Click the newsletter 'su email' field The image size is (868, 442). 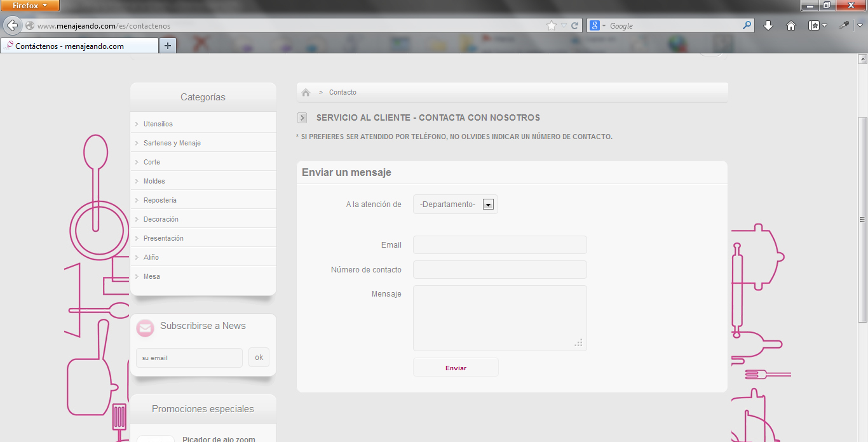(189, 358)
